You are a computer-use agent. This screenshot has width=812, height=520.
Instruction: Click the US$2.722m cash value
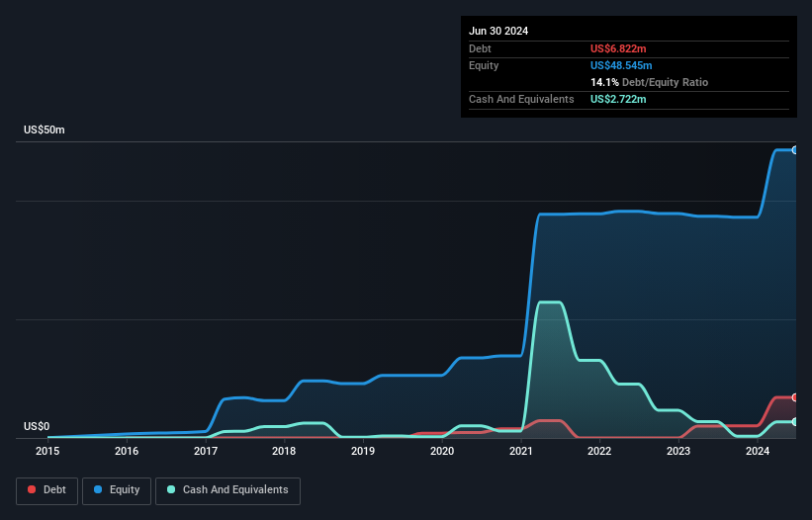tap(618, 99)
